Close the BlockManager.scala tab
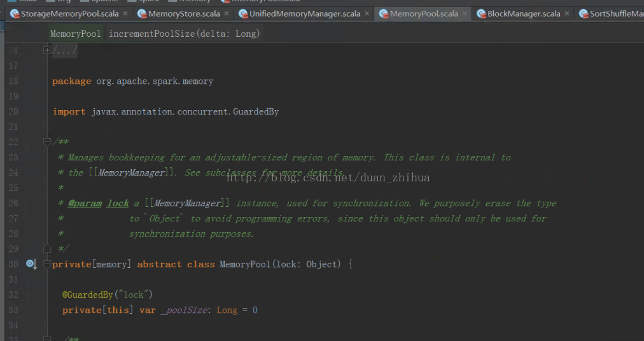Image resolution: width=644 pixels, height=341 pixels. pyautogui.click(x=567, y=13)
